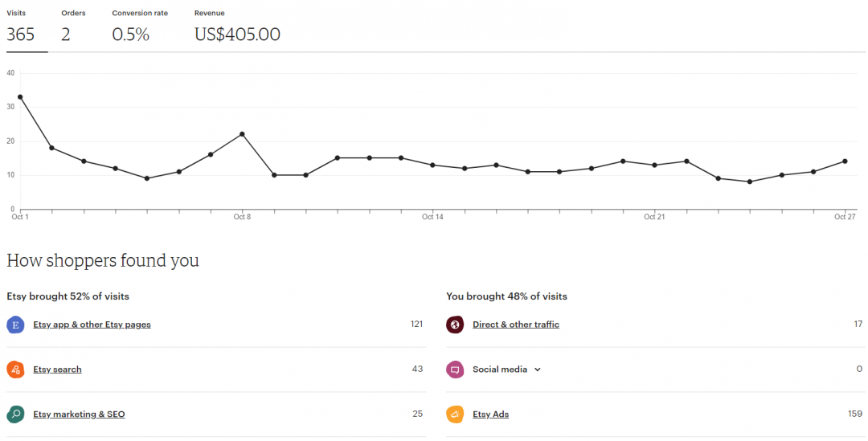Open the "Etsy marketing & SEO" link
868x441 pixels.
pyautogui.click(x=79, y=414)
